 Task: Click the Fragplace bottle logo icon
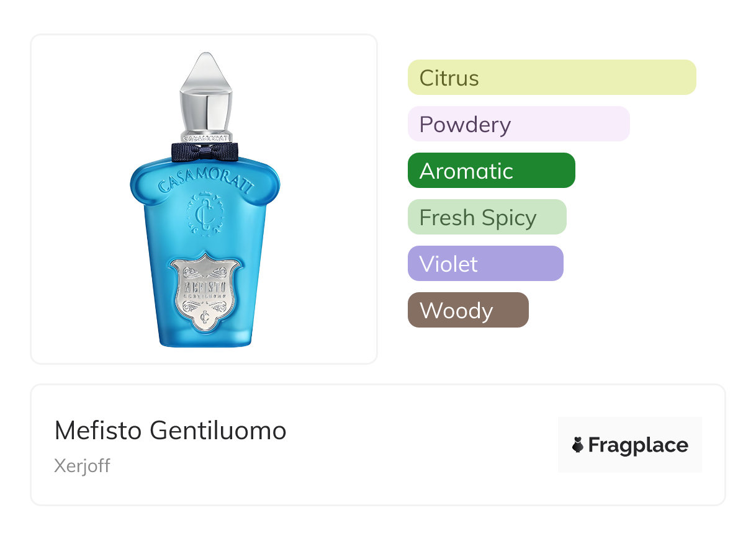(x=578, y=445)
